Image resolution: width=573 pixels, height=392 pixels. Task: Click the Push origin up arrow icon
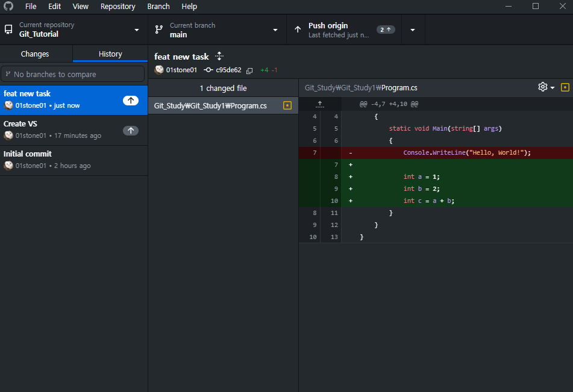[x=298, y=30]
